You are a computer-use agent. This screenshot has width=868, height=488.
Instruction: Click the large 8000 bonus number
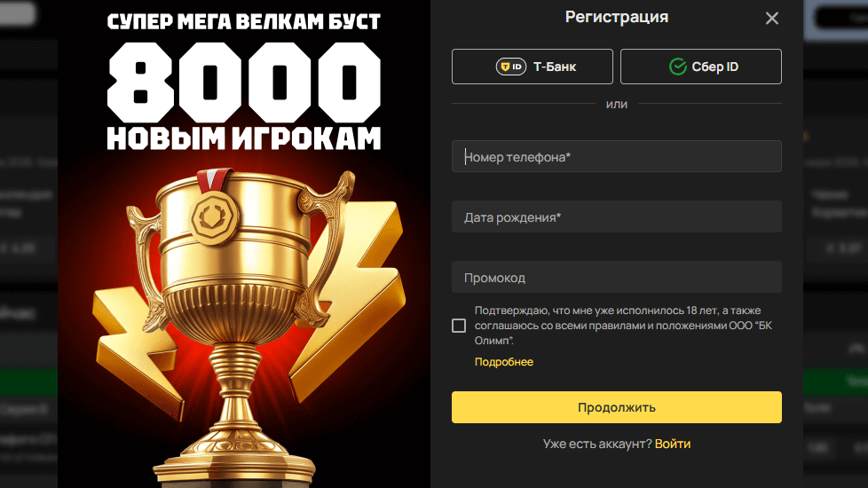click(243, 82)
